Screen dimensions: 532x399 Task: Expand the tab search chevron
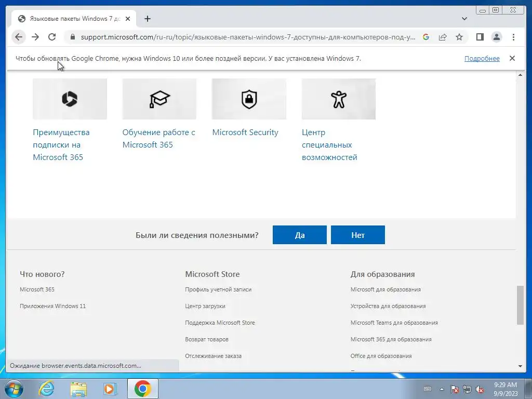(x=464, y=19)
